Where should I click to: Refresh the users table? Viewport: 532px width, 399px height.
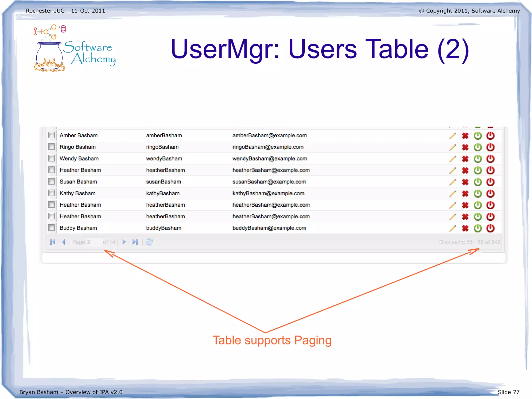click(x=149, y=242)
